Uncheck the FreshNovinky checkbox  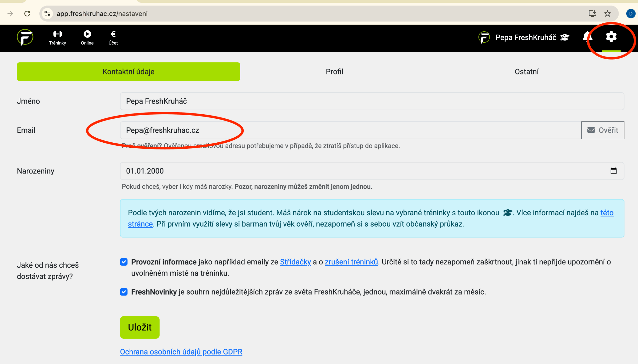point(124,292)
